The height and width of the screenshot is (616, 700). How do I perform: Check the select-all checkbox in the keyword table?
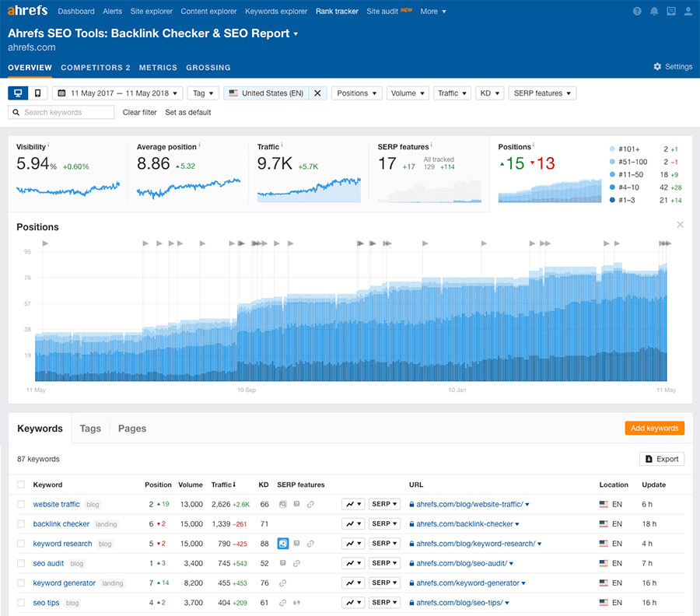(x=19, y=485)
